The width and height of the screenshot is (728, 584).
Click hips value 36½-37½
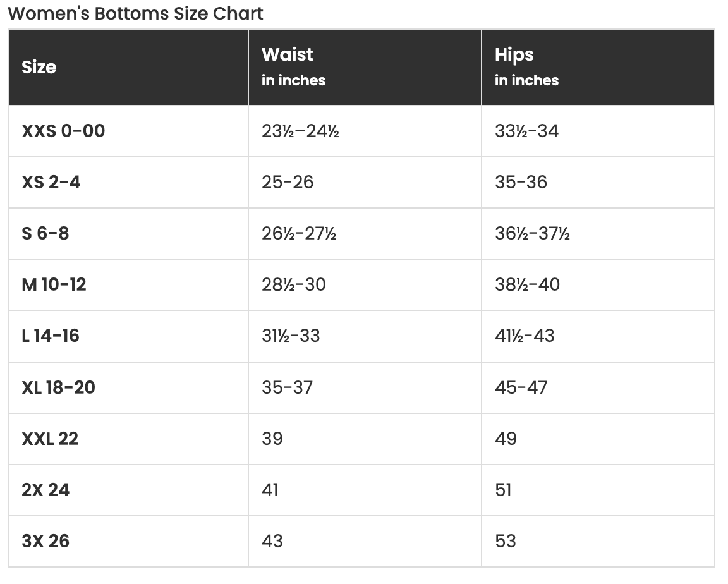pos(532,233)
